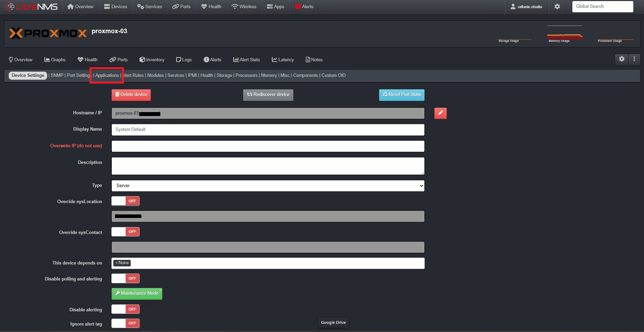Screen dimensions: 644x332
Task: Click the Rediscover device button
Action: pyautogui.click(x=268, y=95)
